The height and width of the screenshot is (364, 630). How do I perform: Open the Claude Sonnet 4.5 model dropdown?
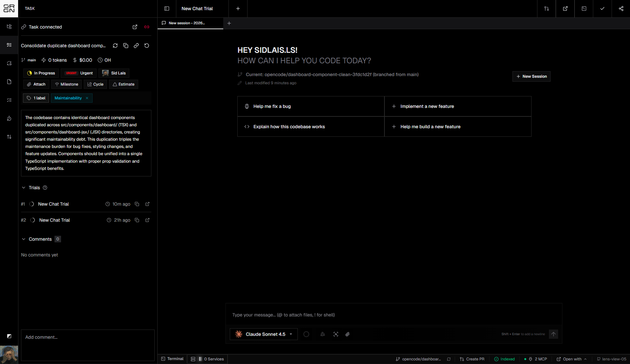point(264,334)
